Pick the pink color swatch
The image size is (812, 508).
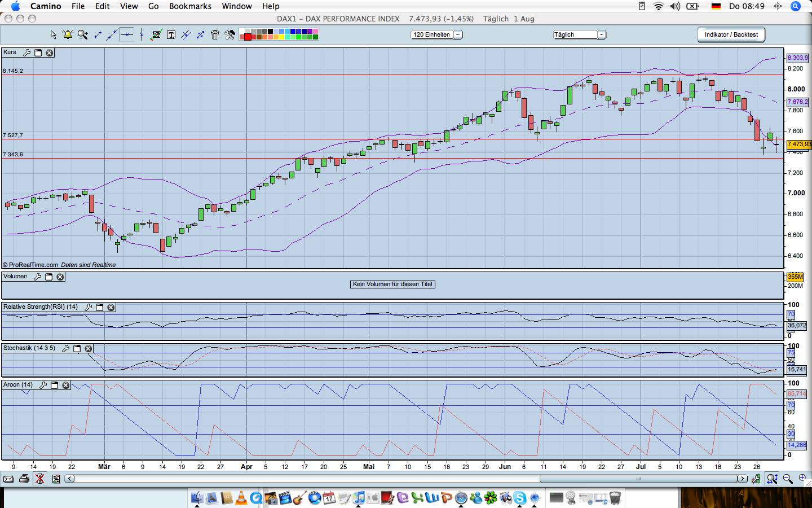coord(315,32)
